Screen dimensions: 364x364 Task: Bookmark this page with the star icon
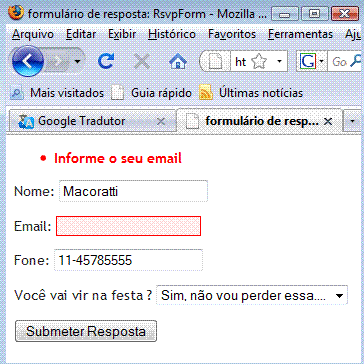pos(259,62)
